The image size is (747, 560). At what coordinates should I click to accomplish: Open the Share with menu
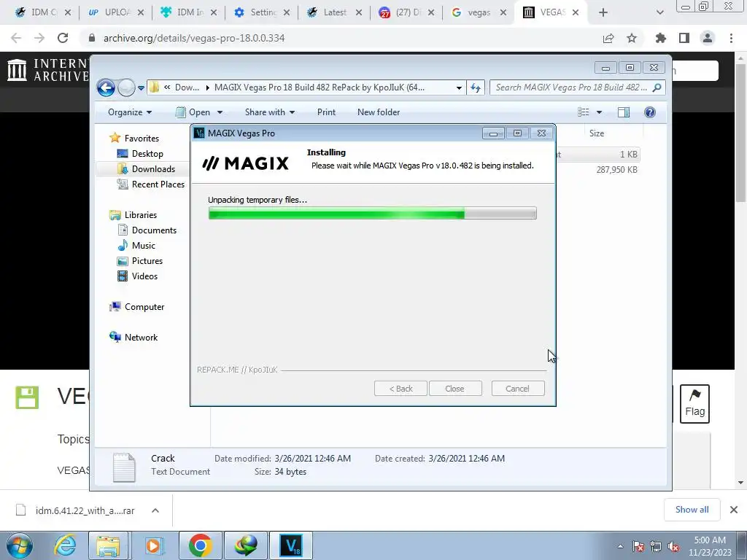click(x=270, y=112)
